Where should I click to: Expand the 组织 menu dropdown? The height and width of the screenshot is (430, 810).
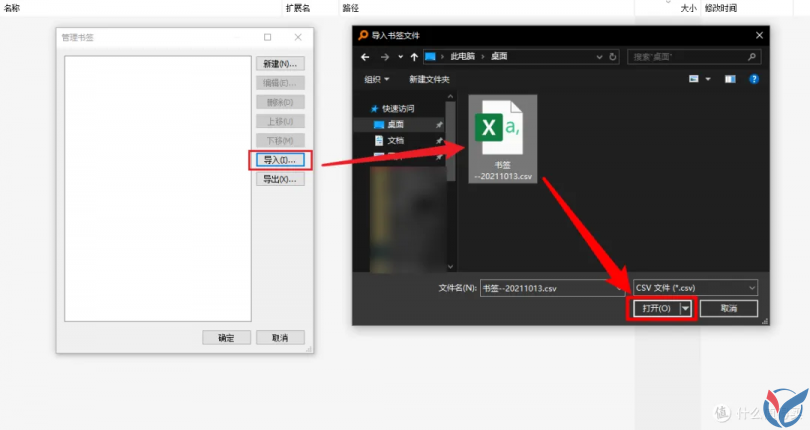click(x=376, y=79)
